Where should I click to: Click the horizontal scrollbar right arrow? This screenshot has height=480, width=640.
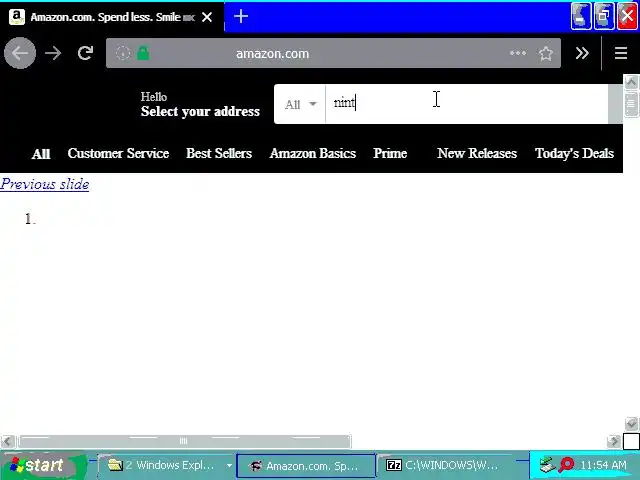613,441
